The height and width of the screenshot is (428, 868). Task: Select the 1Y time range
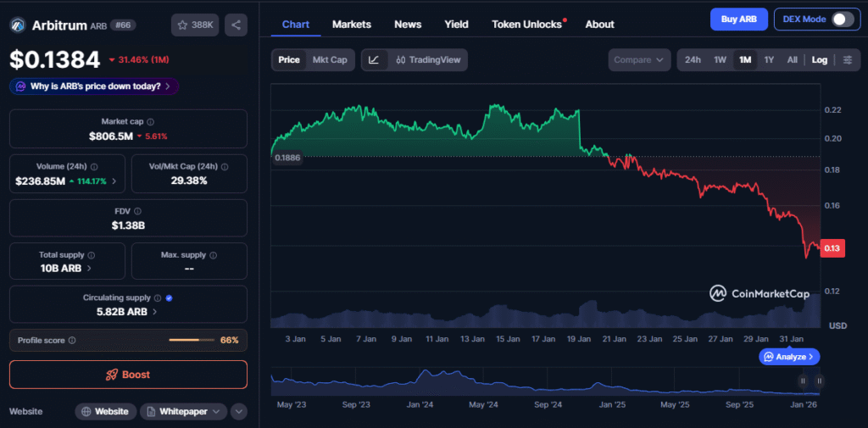pos(769,60)
